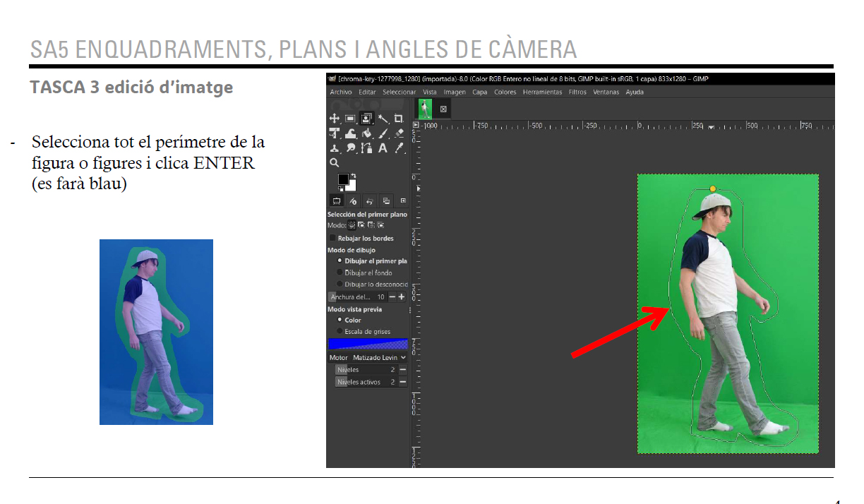Click the chroma-key image thumbnail tab
The width and height of the screenshot is (864, 504).
[425, 109]
